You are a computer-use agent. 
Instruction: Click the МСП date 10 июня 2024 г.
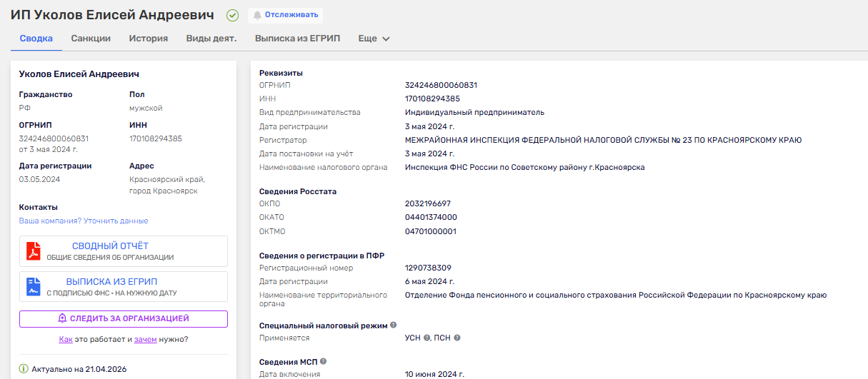tap(434, 375)
